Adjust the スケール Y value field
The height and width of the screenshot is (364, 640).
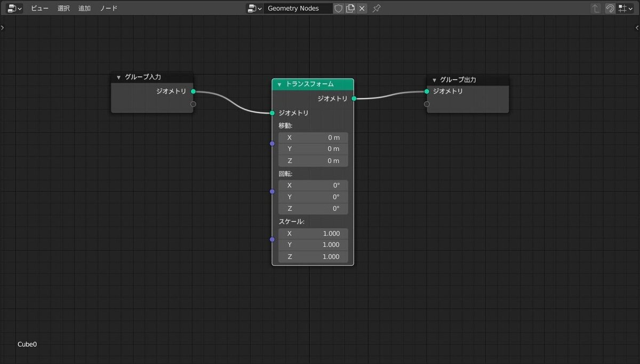click(x=313, y=245)
